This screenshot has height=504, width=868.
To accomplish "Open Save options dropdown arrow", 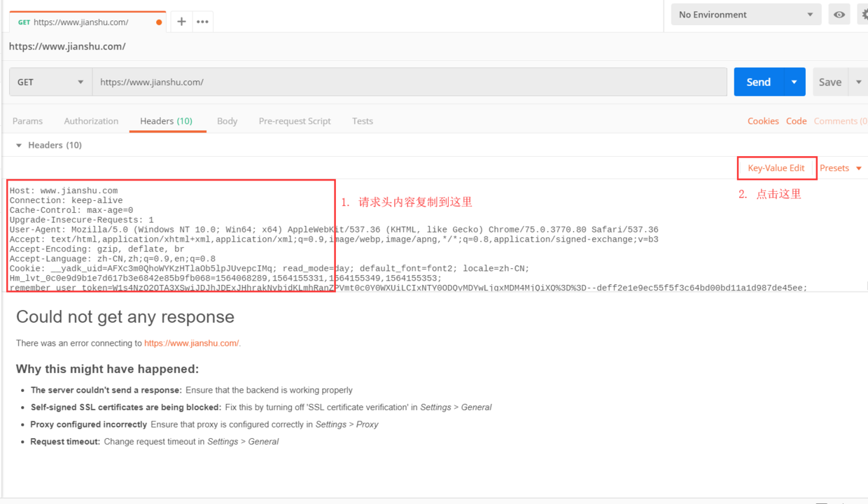I will point(859,82).
